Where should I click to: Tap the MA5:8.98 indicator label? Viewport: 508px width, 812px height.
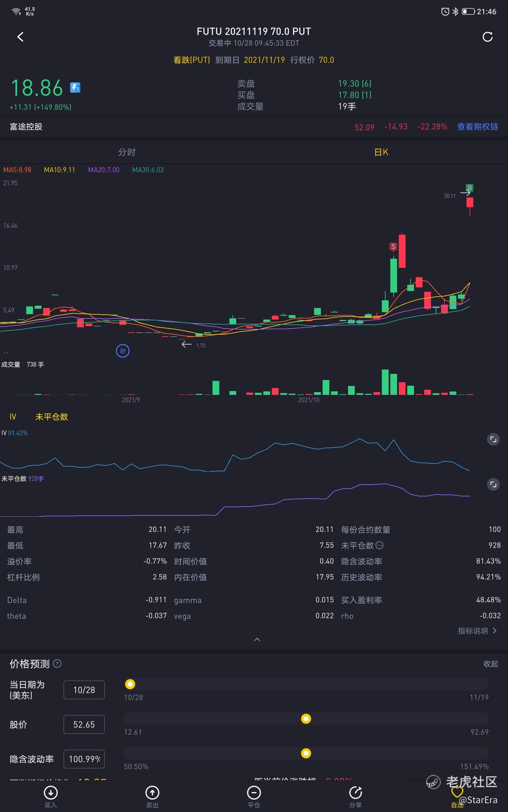(x=17, y=170)
